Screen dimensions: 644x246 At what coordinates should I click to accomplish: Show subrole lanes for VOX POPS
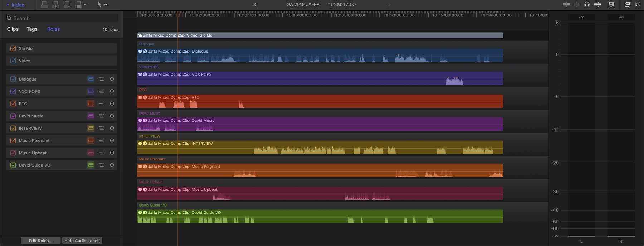click(101, 91)
